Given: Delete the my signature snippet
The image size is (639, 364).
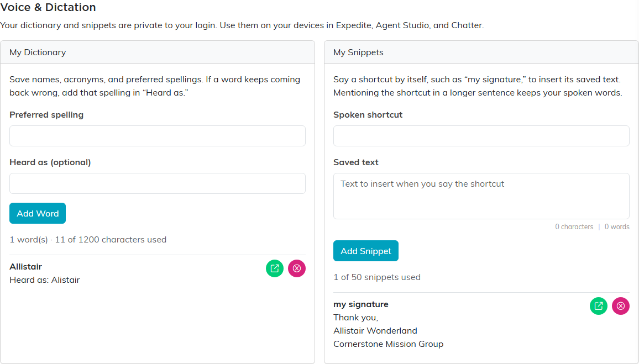Looking at the screenshot, I should tap(621, 306).
